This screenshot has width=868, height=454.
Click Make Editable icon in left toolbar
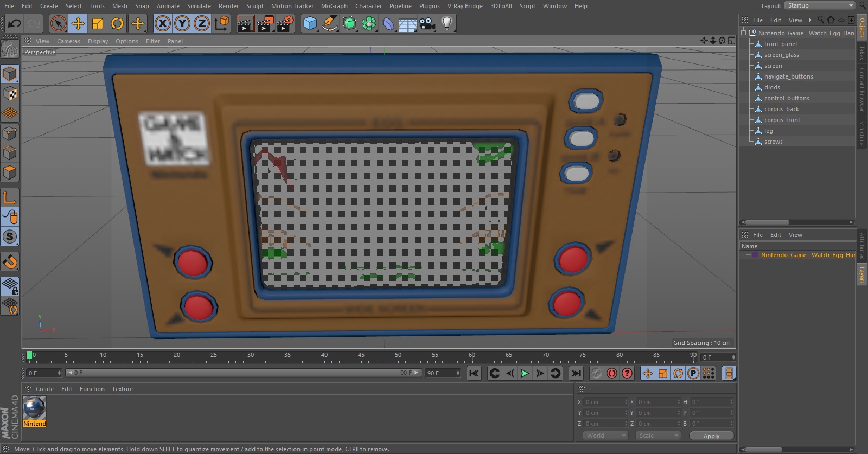click(x=10, y=49)
